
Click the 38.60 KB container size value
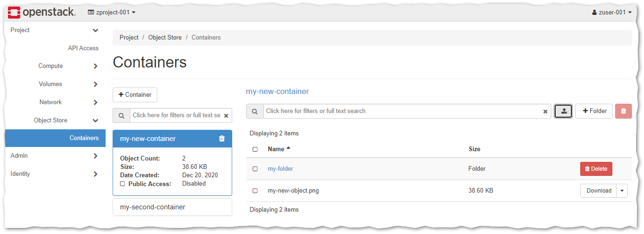click(x=195, y=167)
